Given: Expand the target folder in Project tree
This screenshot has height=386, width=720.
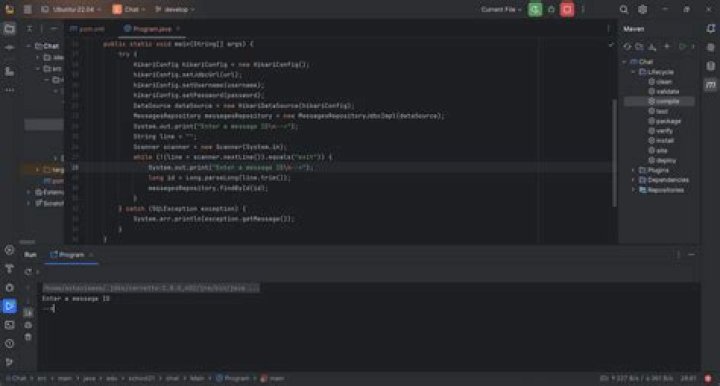Looking at the screenshot, I should tap(38, 170).
